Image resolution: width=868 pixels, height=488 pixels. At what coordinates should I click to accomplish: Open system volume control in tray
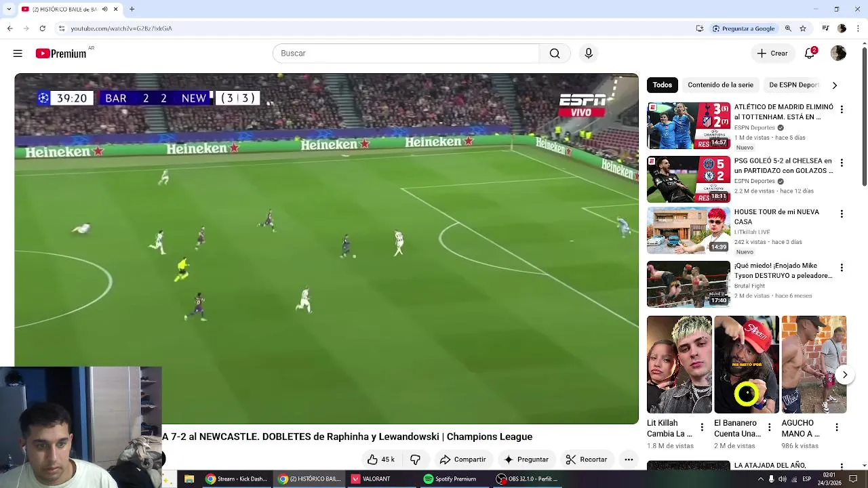click(x=783, y=479)
